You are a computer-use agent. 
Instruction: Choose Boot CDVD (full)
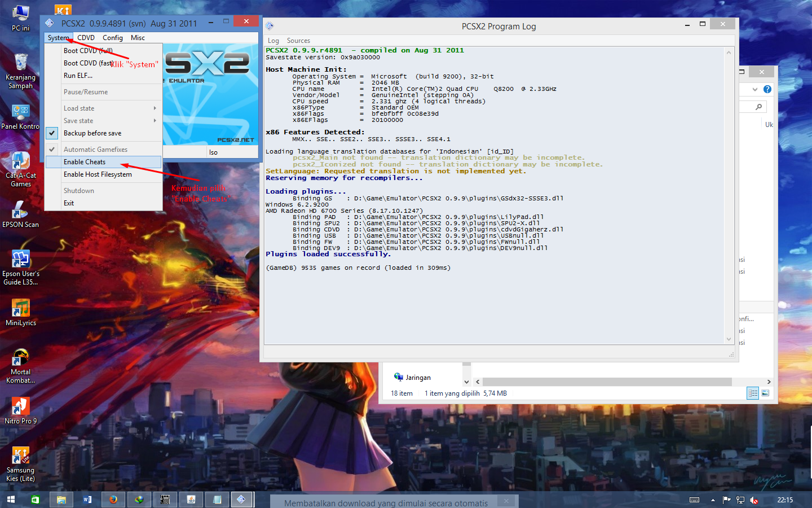point(103,51)
